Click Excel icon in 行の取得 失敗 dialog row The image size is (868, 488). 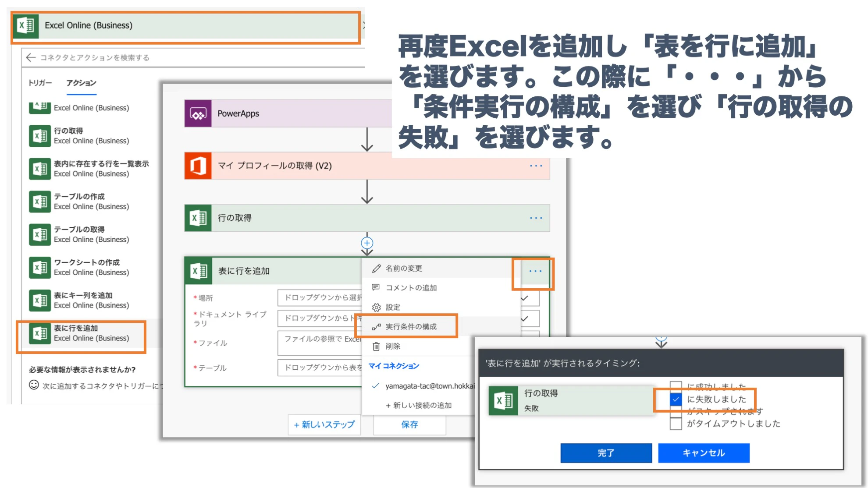coord(503,400)
